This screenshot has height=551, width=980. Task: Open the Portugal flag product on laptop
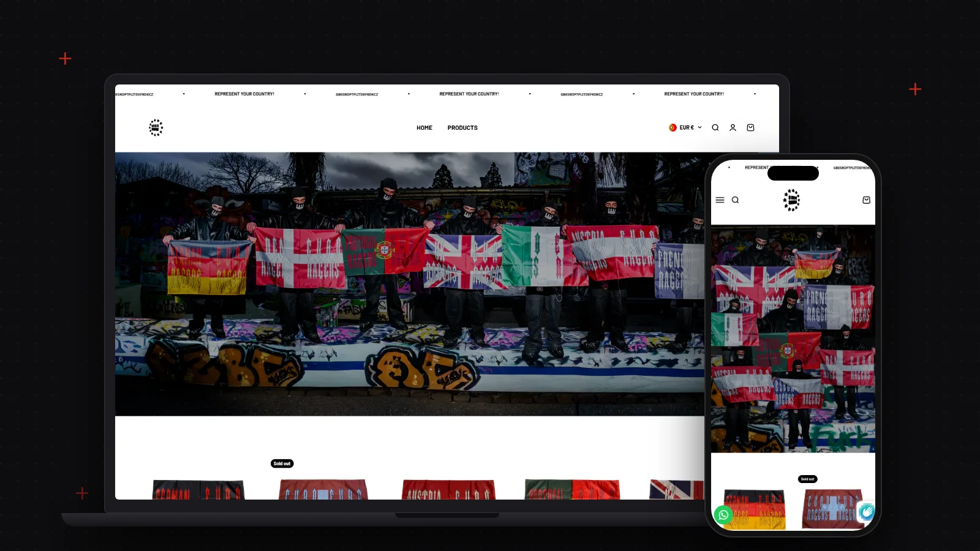tap(572, 489)
